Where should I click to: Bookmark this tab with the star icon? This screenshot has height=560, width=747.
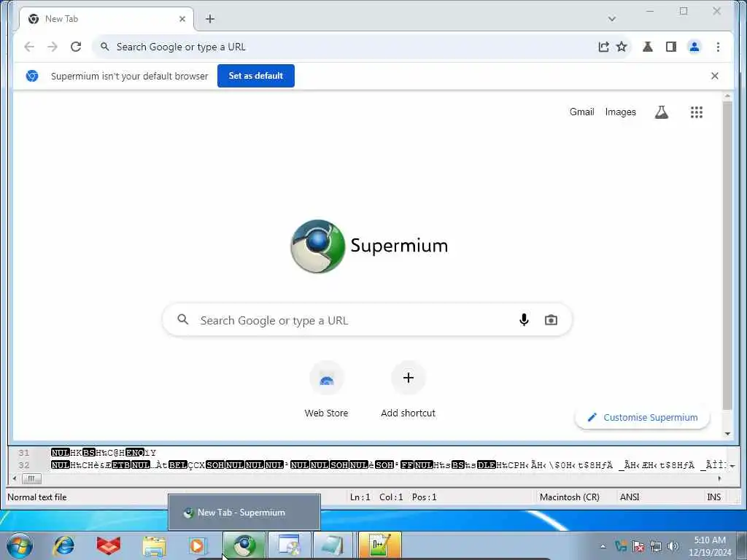point(622,47)
